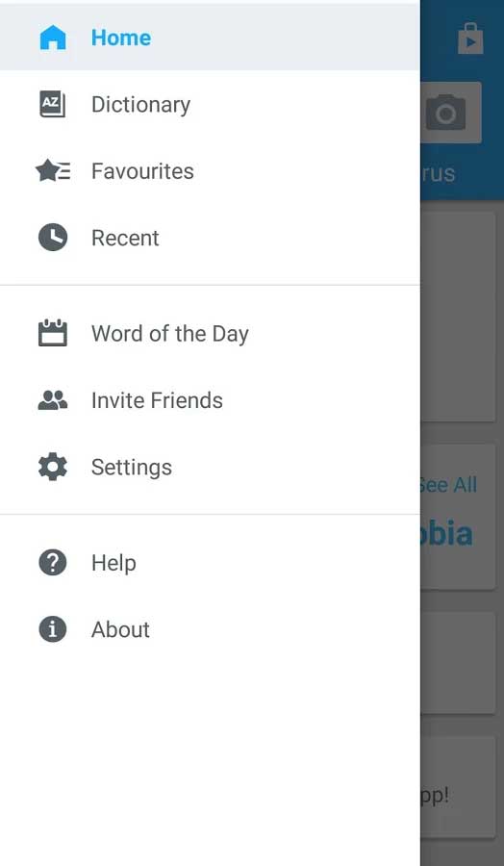Tap the Favourites star list icon
This screenshot has height=866, width=504.
(53, 170)
